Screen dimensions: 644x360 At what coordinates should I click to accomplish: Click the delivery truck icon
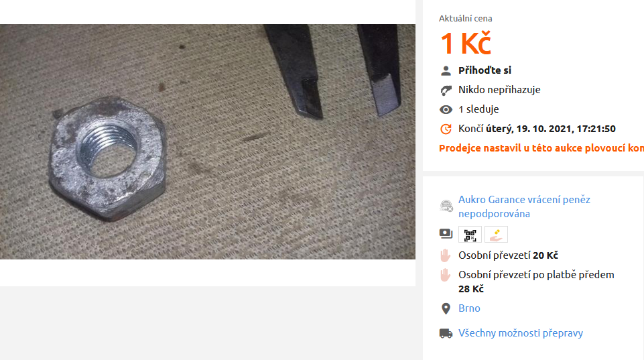point(446,333)
